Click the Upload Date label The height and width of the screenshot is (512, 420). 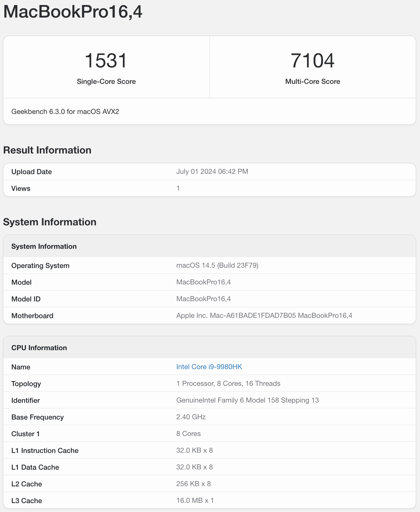tap(31, 172)
